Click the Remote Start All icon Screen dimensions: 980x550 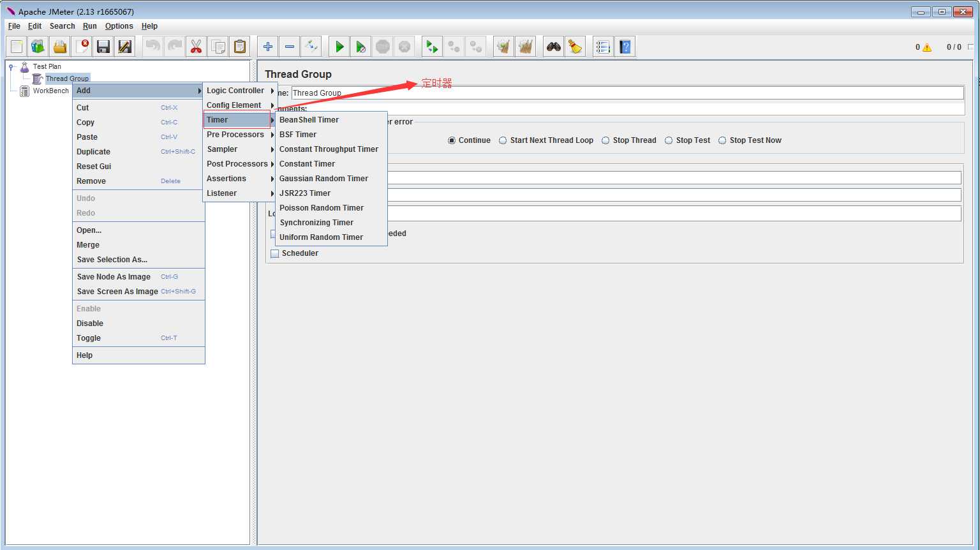[433, 47]
